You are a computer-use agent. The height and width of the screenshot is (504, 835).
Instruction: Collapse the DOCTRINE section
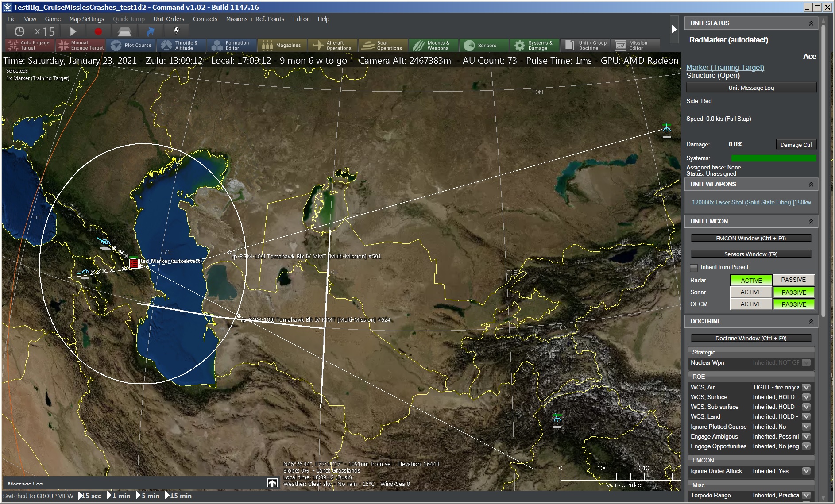point(811,321)
